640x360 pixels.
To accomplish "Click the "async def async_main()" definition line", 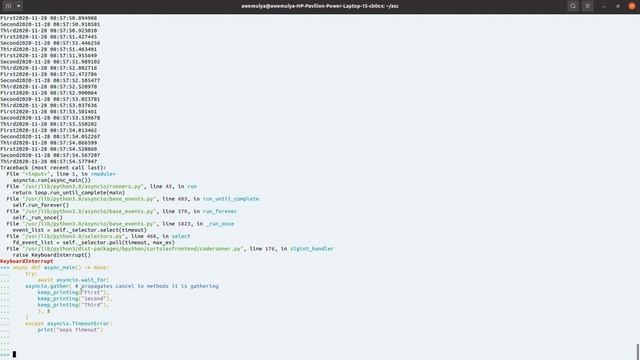I will [x=60, y=267].
